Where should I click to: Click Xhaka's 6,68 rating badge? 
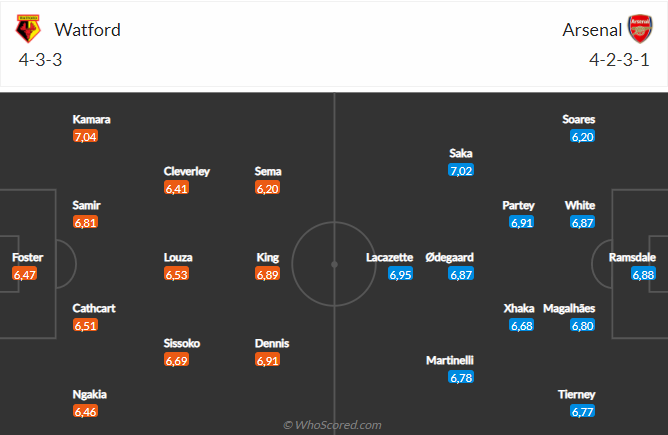tap(520, 326)
